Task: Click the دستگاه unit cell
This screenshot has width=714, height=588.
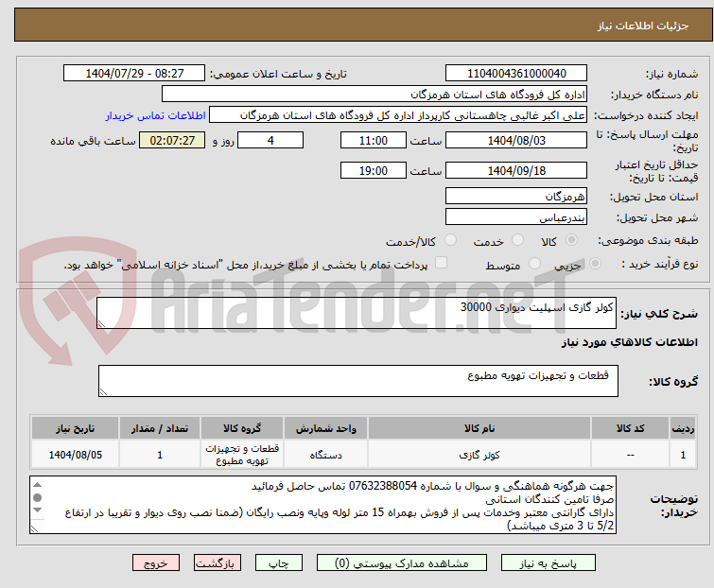Action: 325,454
